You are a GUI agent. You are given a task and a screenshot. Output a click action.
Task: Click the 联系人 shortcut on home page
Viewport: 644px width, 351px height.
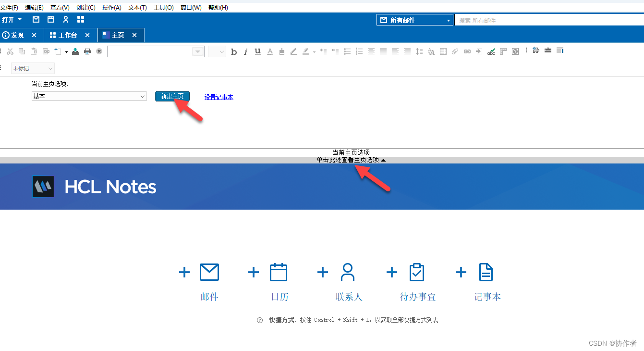click(x=349, y=282)
